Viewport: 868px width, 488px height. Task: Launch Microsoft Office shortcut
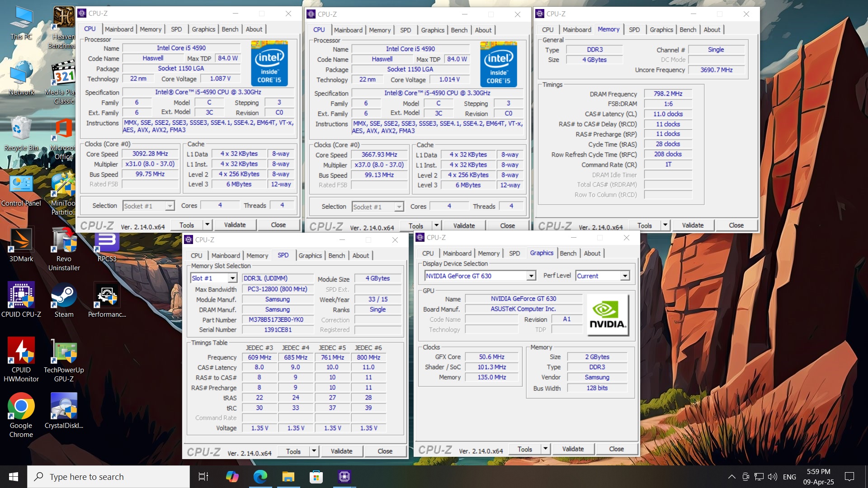tap(63, 139)
